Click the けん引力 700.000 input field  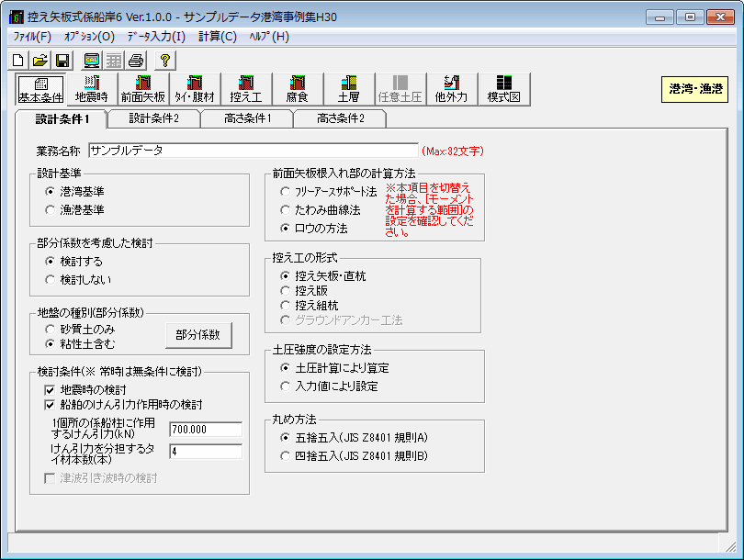206,430
